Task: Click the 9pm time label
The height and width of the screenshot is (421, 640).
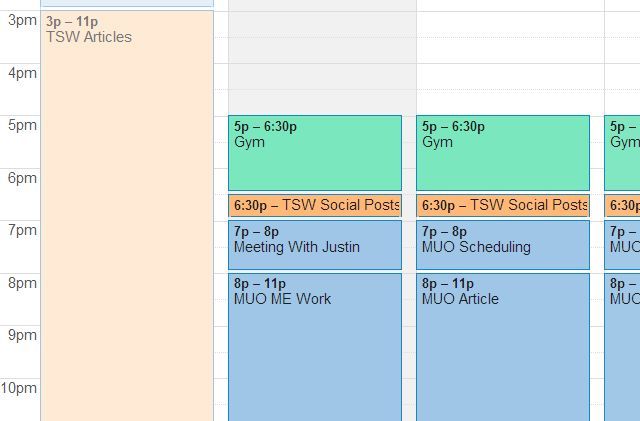Action: (22, 335)
